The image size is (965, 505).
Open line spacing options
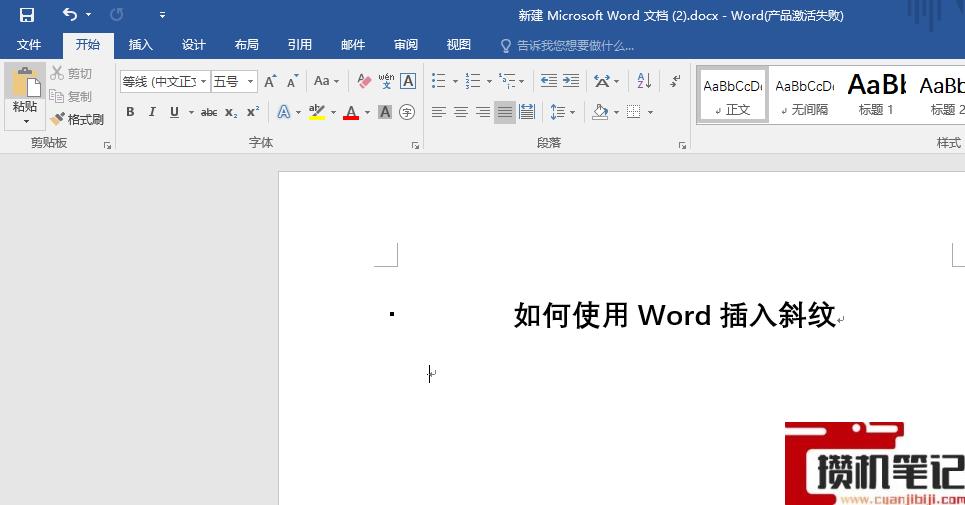[558, 112]
